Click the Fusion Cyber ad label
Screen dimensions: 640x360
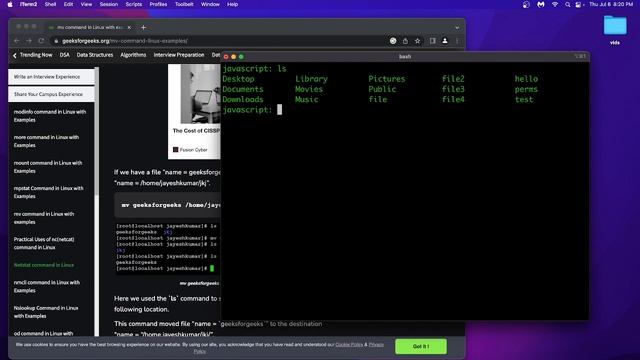point(190,150)
